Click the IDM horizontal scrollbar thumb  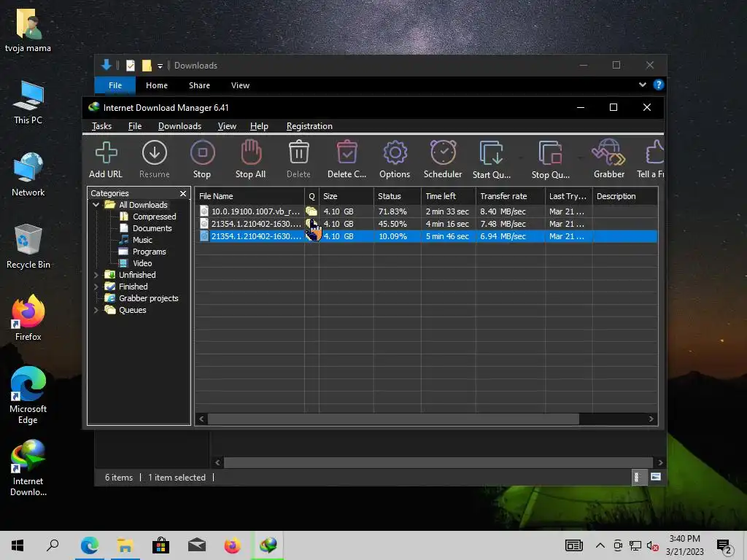[393, 419]
